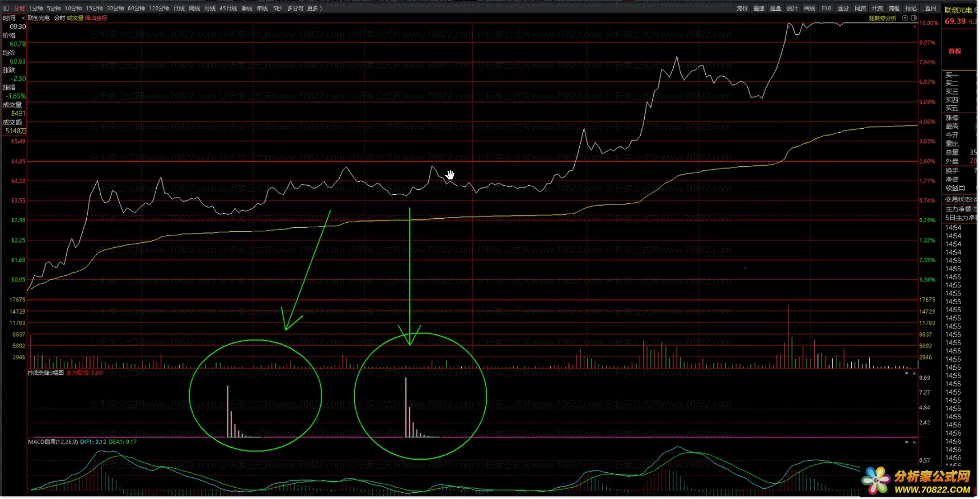Click the 超盘 toolbar button

pos(776,9)
